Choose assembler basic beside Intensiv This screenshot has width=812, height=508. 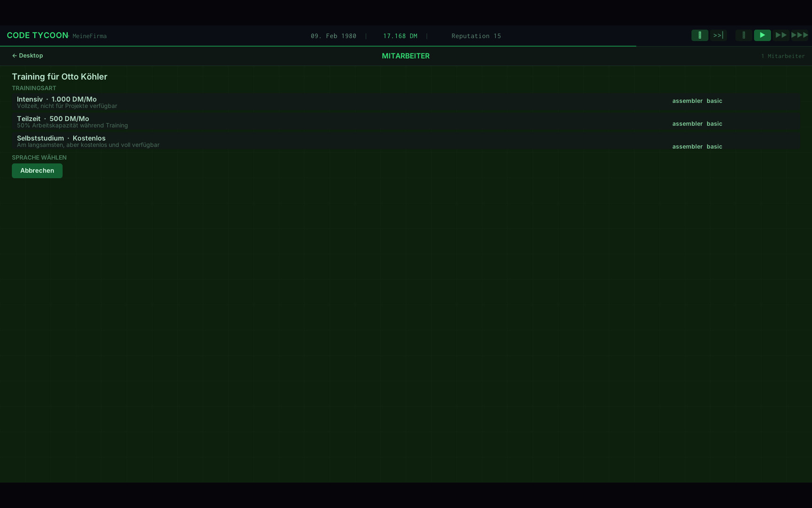click(x=697, y=101)
